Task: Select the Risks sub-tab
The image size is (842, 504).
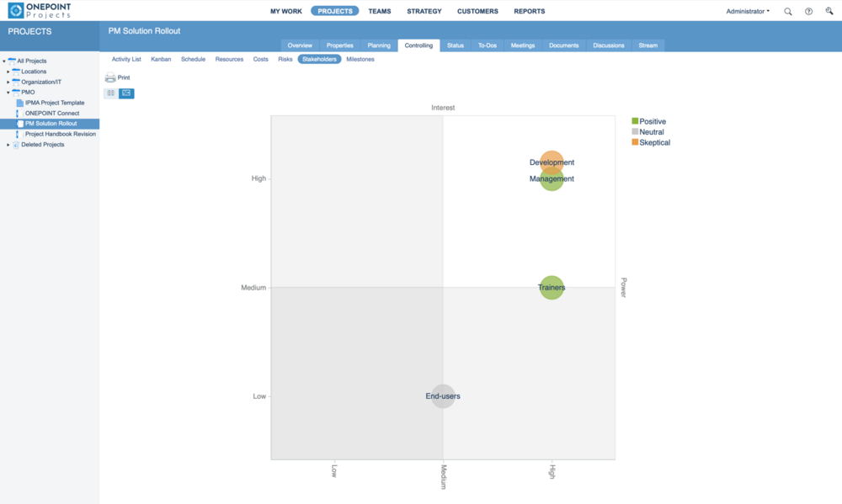Action: [285, 59]
